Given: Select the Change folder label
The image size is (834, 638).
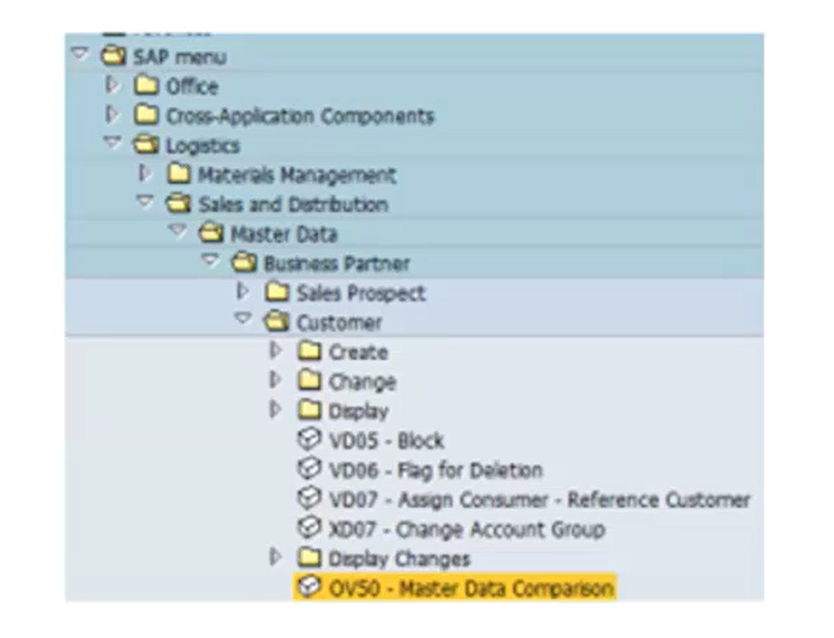Looking at the screenshot, I should 362,382.
